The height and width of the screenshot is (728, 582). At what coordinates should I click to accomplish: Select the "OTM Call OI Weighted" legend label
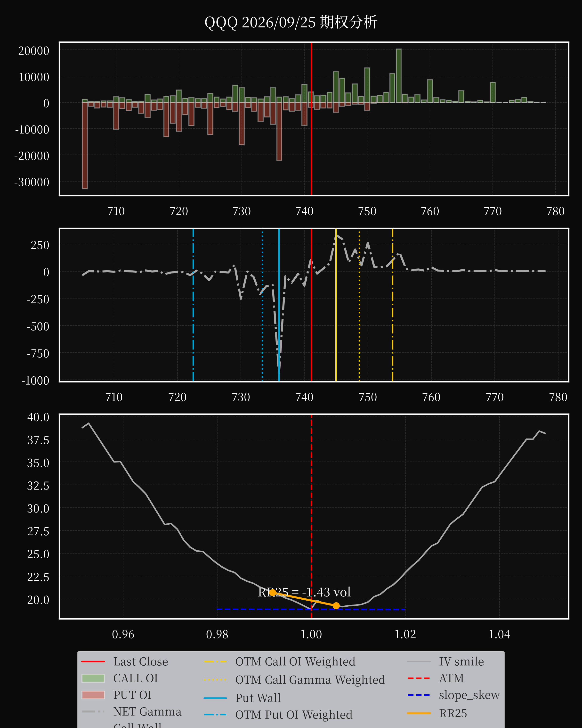pyautogui.click(x=295, y=662)
